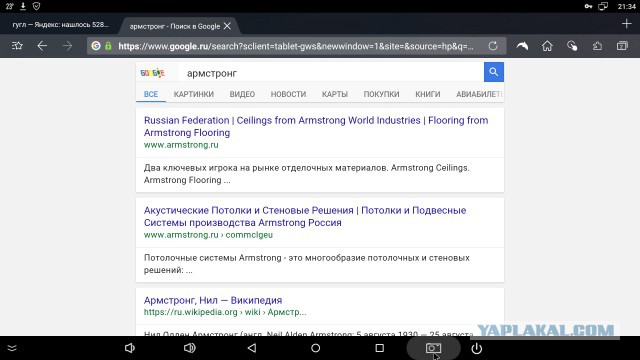
Task: Tap the power button icon
Action: [x=477, y=348]
